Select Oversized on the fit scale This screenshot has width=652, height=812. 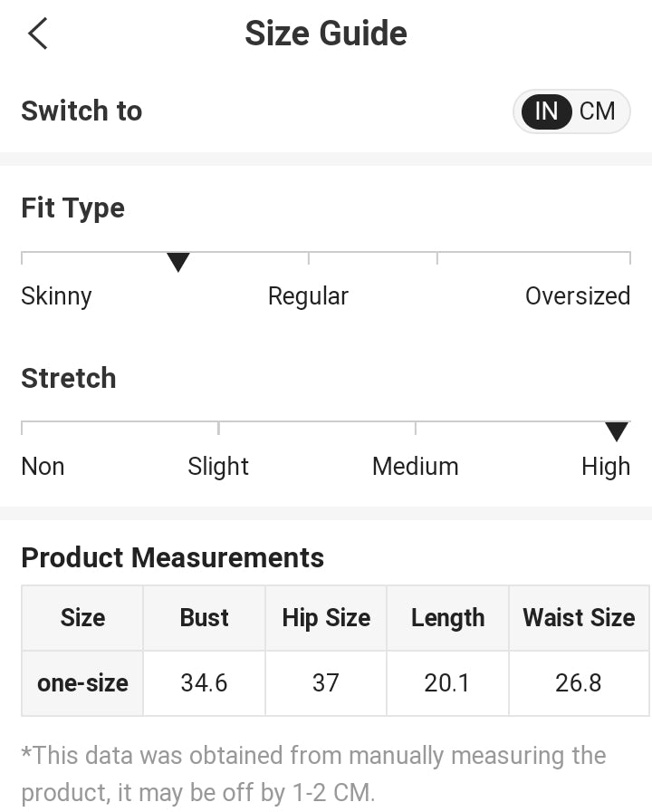(x=577, y=296)
